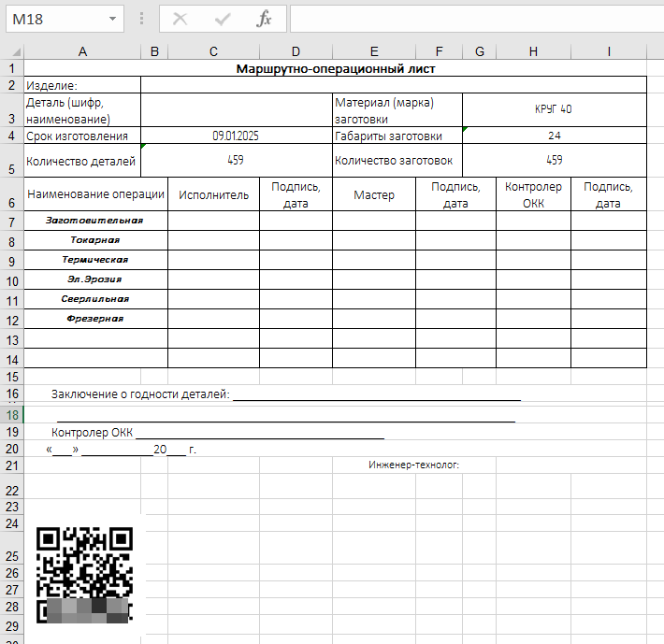The image size is (664, 644).
Task: Click the 'Эл.Эрозия' operation cell
Action: [x=95, y=279]
